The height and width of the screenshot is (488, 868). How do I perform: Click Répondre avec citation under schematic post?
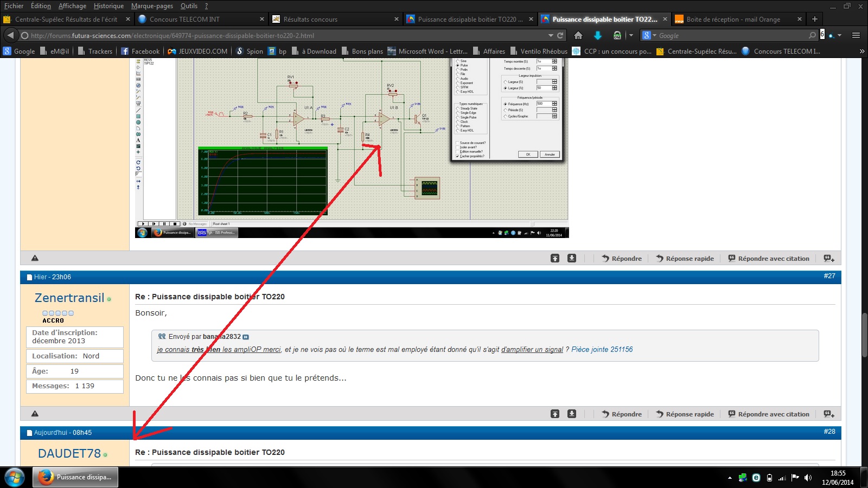tap(769, 259)
